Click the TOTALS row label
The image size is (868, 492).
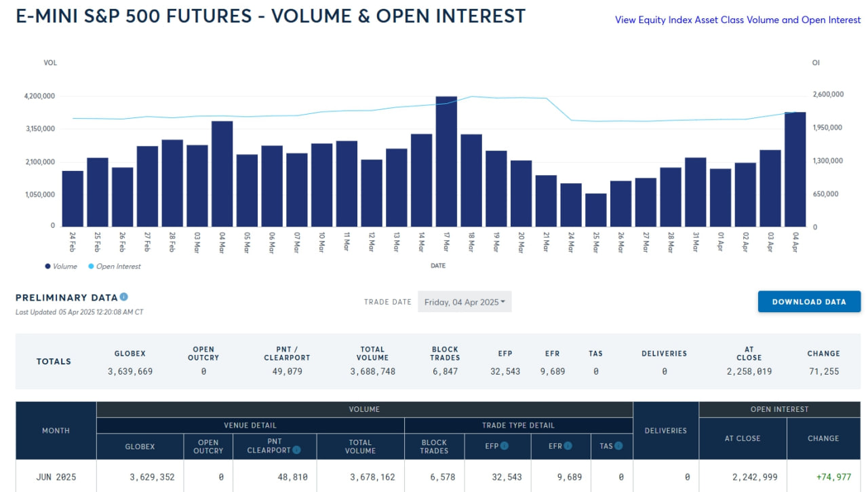(54, 362)
